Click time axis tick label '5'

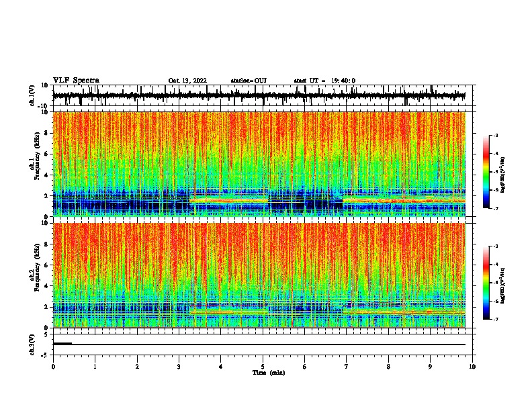click(x=263, y=367)
